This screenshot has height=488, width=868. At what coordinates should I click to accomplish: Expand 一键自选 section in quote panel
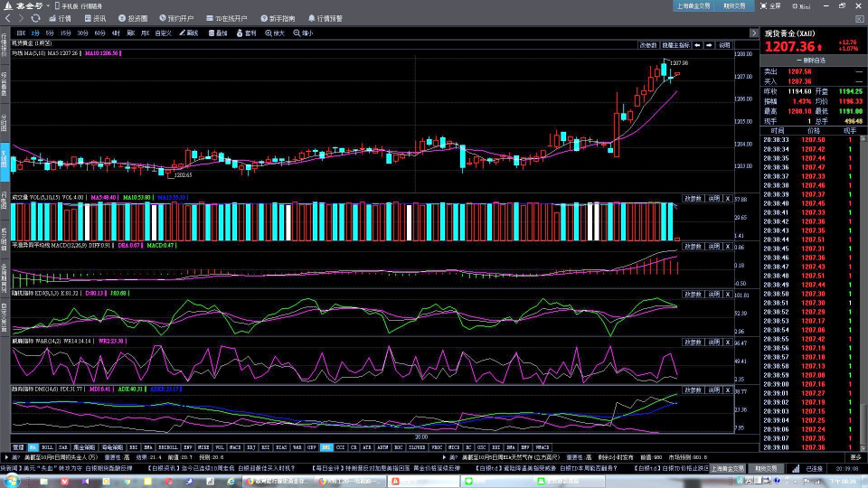[813, 60]
